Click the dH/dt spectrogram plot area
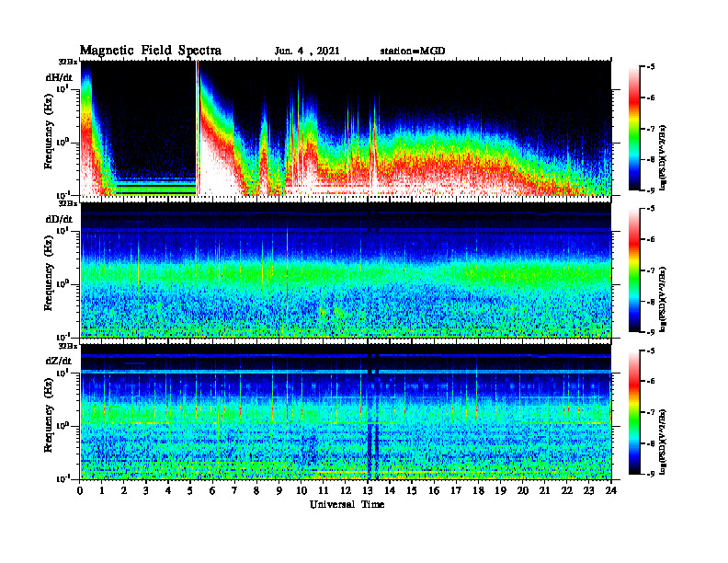Screen dimensions: 728x563 [346, 128]
